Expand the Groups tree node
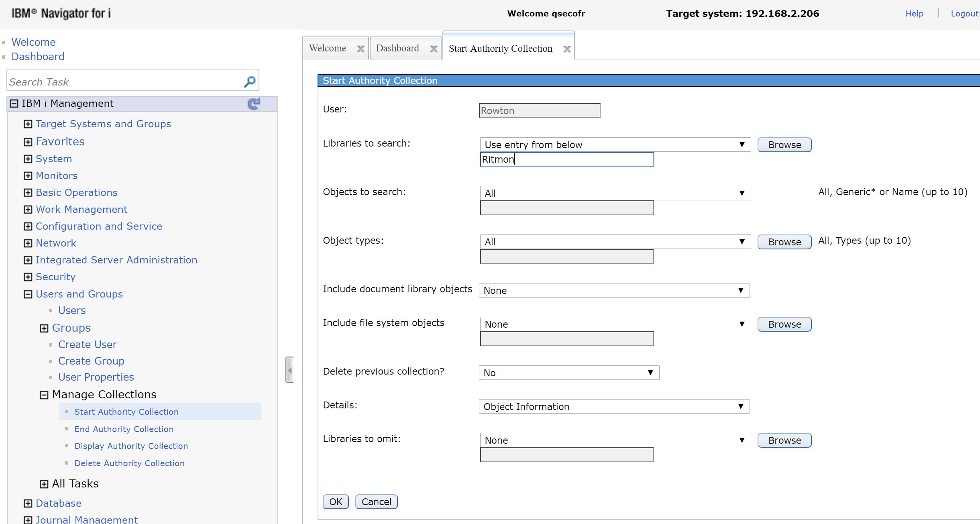 click(44, 328)
